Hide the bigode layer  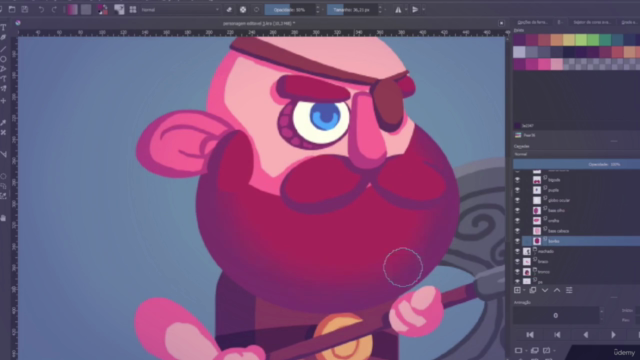518,180
